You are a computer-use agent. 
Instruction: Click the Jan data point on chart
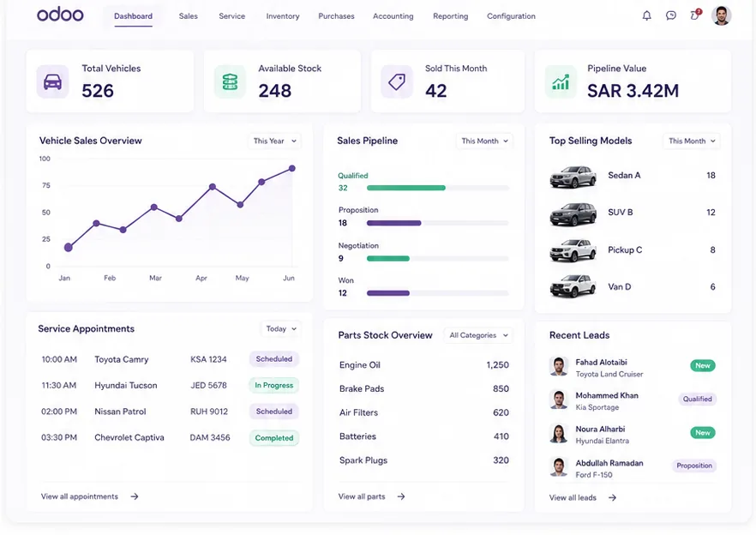pyautogui.click(x=69, y=248)
